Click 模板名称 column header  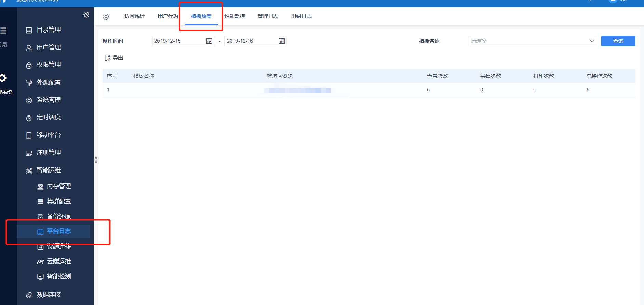pyautogui.click(x=144, y=76)
